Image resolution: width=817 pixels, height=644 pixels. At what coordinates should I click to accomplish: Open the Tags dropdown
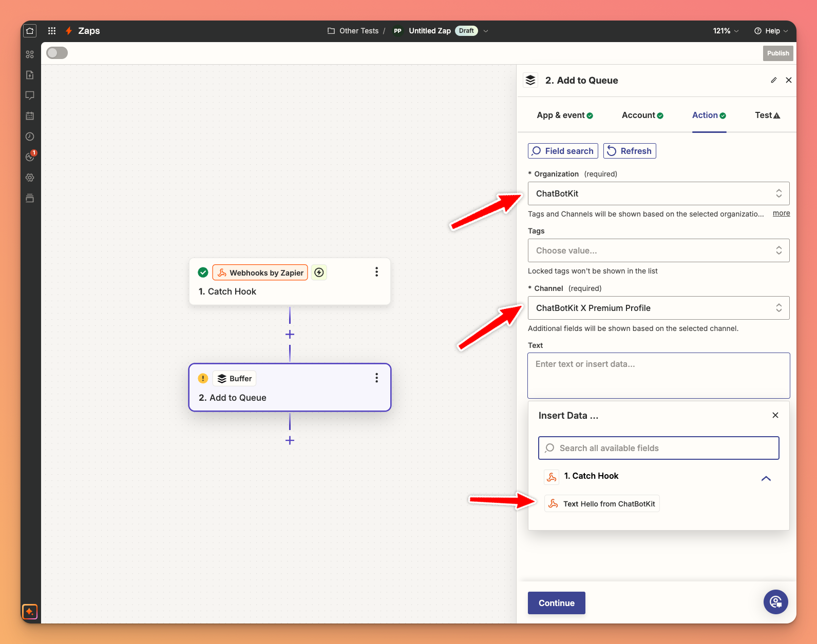[658, 250]
